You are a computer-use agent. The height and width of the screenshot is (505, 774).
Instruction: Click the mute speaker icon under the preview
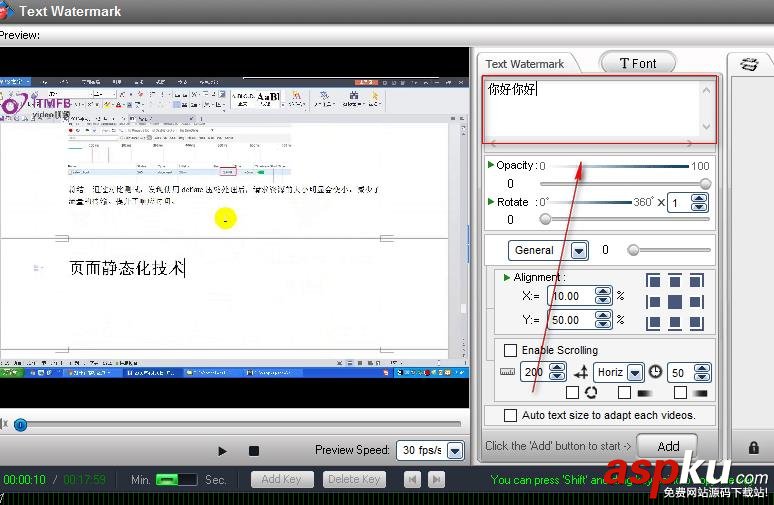point(4,424)
